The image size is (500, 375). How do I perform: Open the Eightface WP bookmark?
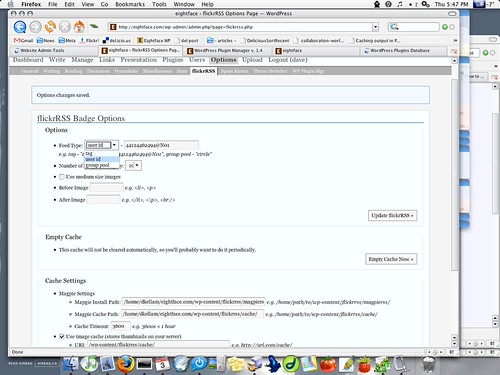click(154, 40)
